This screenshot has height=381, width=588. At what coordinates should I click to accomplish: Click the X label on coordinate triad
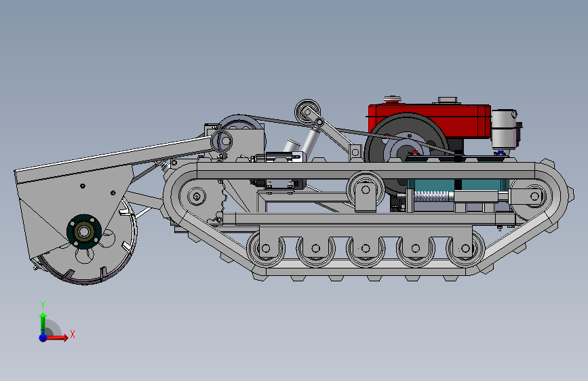(73, 334)
